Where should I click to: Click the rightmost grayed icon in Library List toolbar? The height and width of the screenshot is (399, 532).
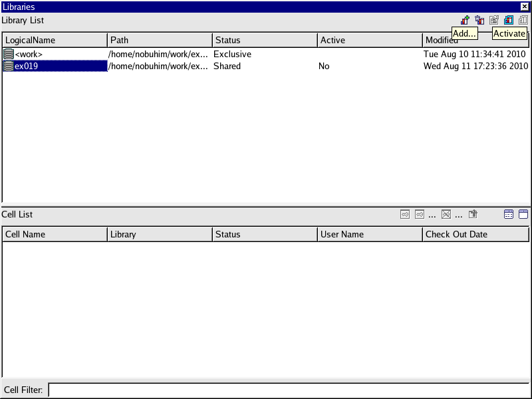[x=523, y=21]
